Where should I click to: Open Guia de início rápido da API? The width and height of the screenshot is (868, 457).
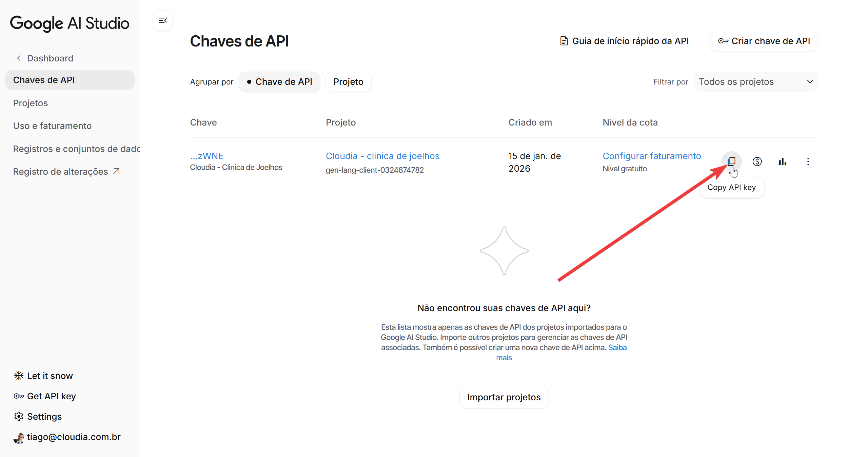click(624, 41)
